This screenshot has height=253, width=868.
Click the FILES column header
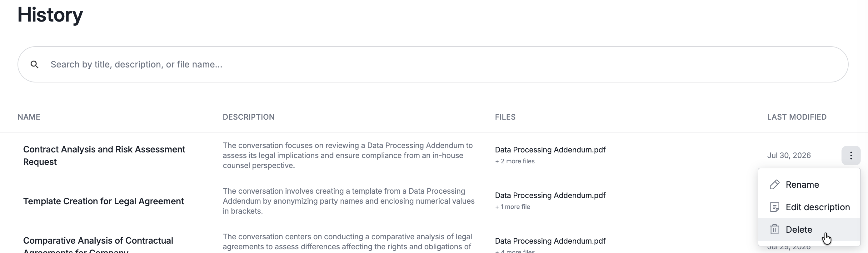click(x=505, y=117)
